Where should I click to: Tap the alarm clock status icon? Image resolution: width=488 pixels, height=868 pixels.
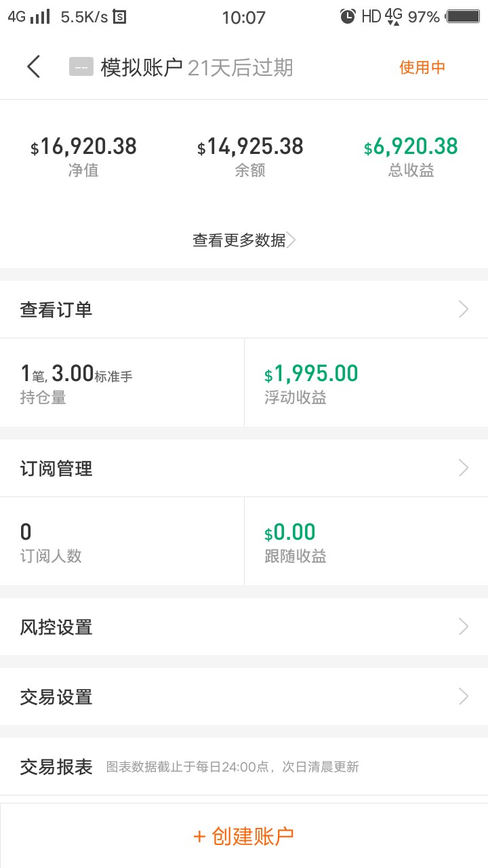348,17
